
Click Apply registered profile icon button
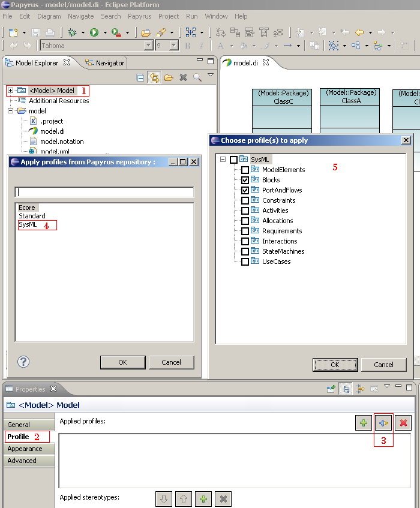coord(383,423)
